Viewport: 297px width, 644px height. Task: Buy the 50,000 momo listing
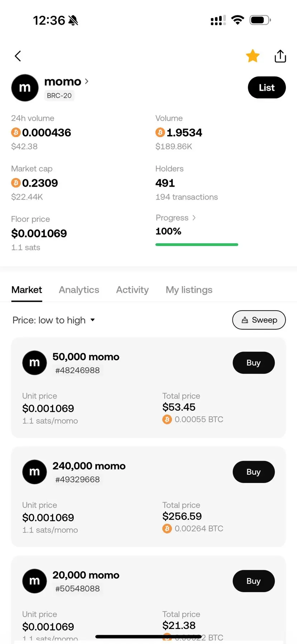click(x=254, y=363)
